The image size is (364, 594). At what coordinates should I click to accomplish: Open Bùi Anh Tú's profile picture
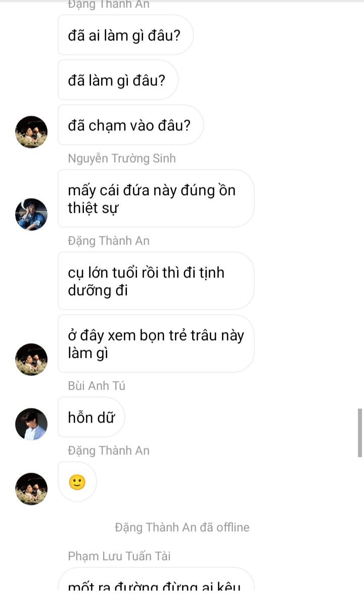coord(31,424)
